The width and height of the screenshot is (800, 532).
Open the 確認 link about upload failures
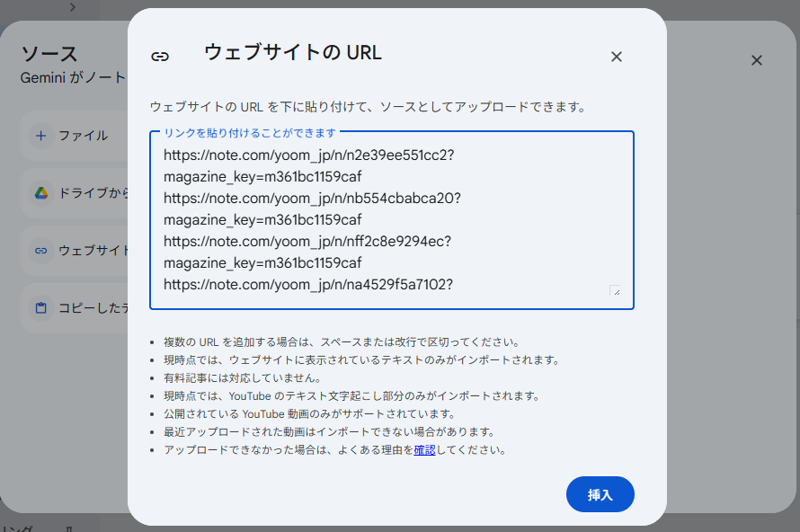pos(424,450)
